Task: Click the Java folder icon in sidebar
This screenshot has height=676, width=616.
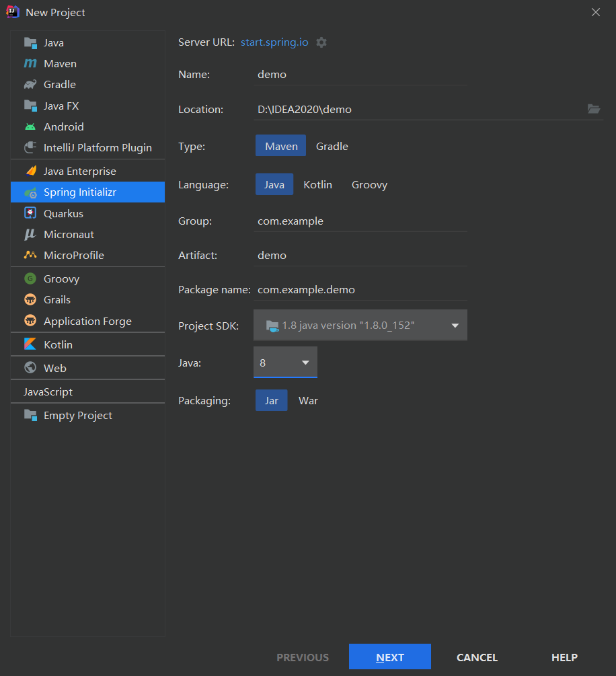Action: pyautogui.click(x=31, y=42)
